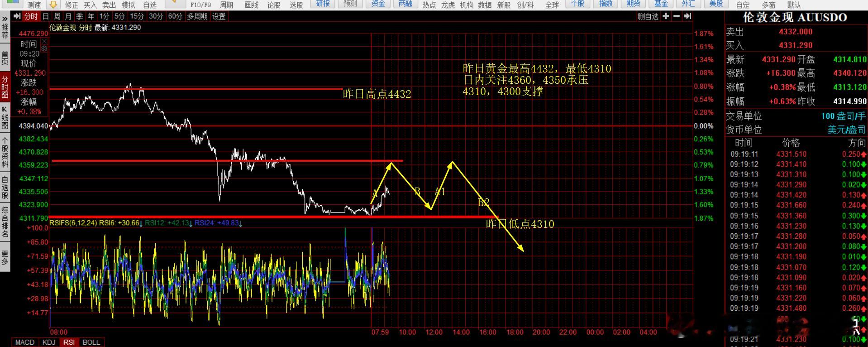Click the 删自选 button

click(x=648, y=16)
